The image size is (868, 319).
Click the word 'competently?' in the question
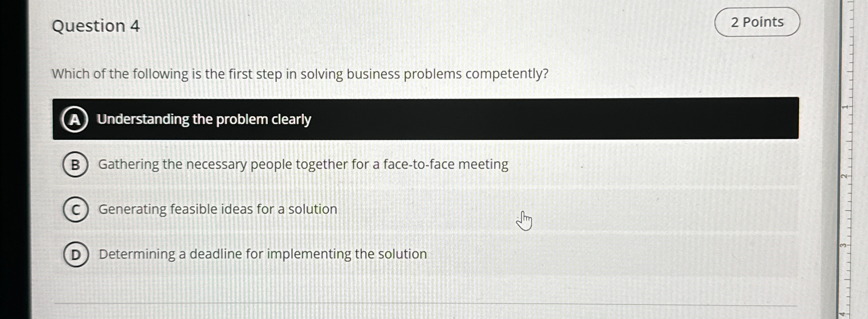507,74
